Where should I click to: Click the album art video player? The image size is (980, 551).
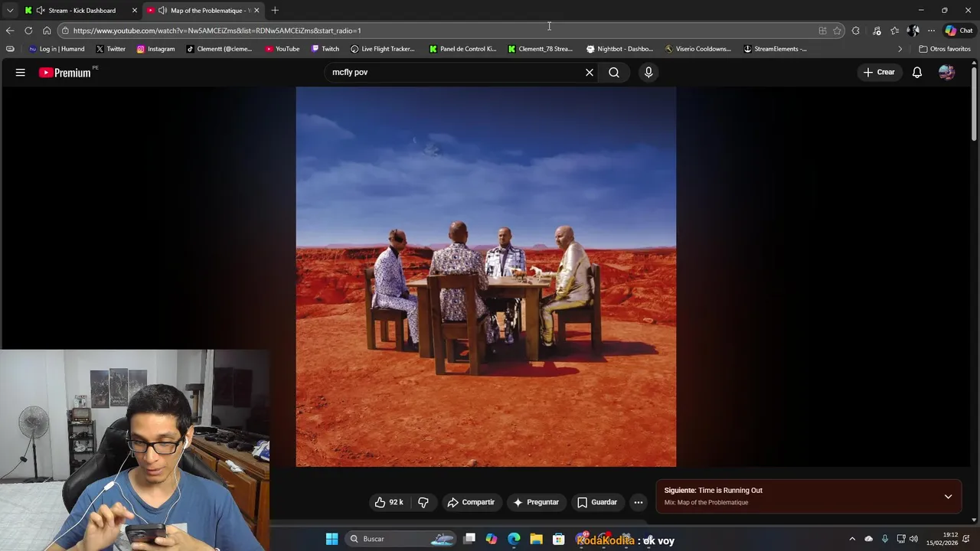pyautogui.click(x=486, y=276)
